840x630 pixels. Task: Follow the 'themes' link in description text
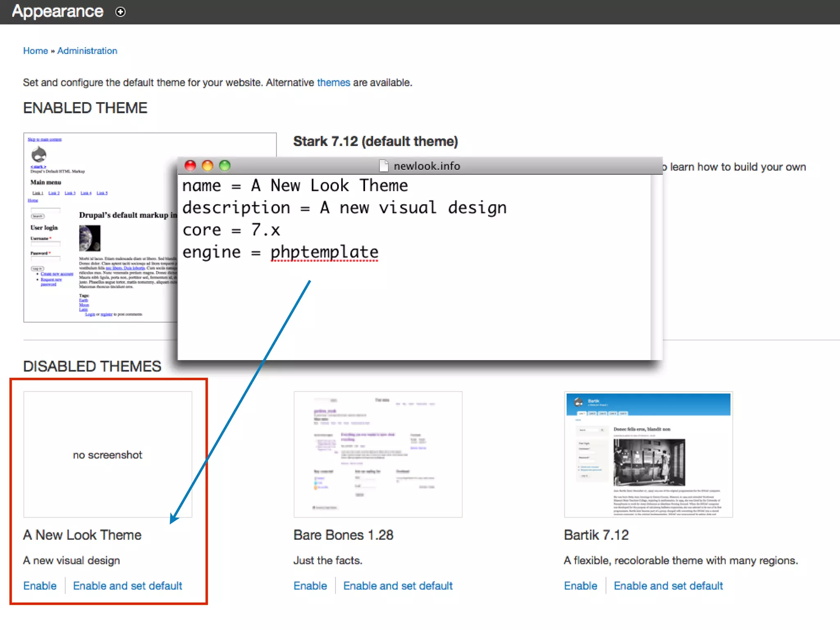(333, 82)
